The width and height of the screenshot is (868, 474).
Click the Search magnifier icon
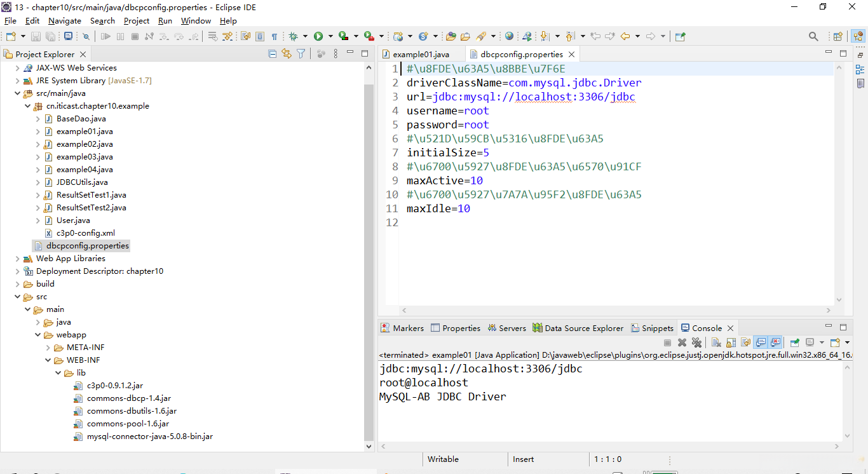(x=813, y=37)
